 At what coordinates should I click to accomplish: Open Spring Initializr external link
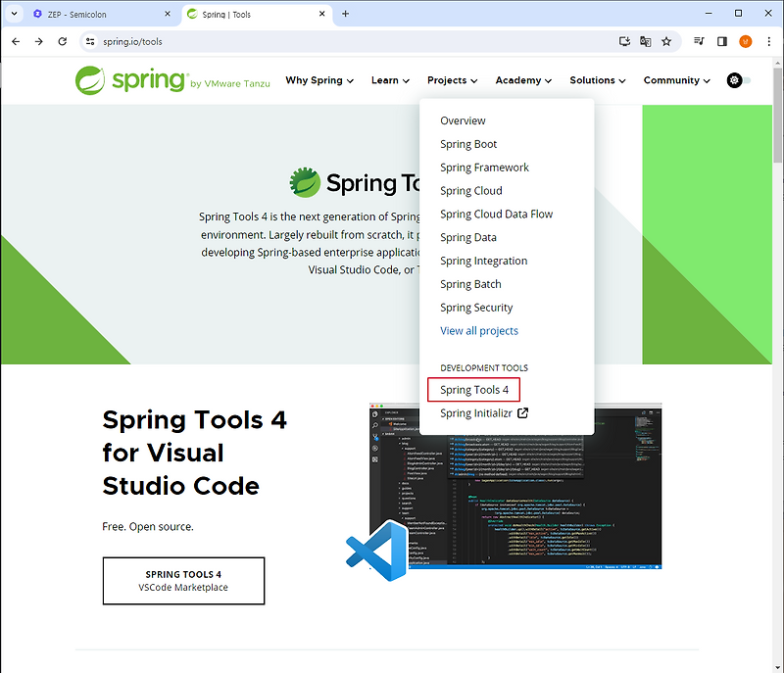[483, 413]
